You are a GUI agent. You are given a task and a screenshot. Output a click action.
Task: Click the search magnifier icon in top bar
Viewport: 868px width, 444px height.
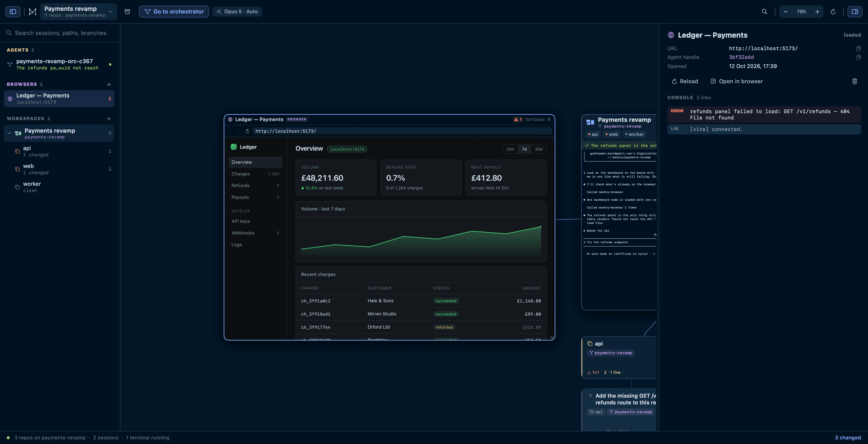pyautogui.click(x=764, y=12)
